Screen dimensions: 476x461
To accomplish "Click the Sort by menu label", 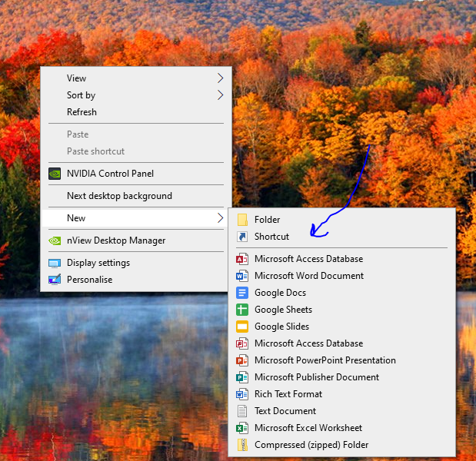I will click(81, 95).
